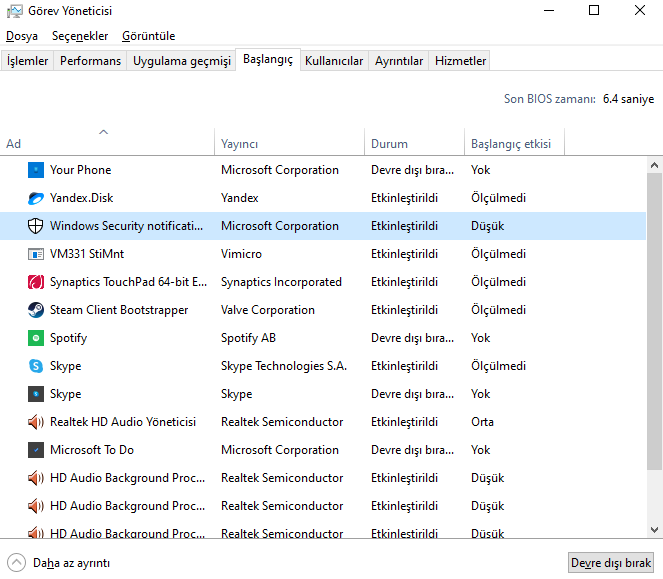Viewport: 663px width, 579px height.
Task: Open the Hizmetler tab
Action: coord(460,61)
